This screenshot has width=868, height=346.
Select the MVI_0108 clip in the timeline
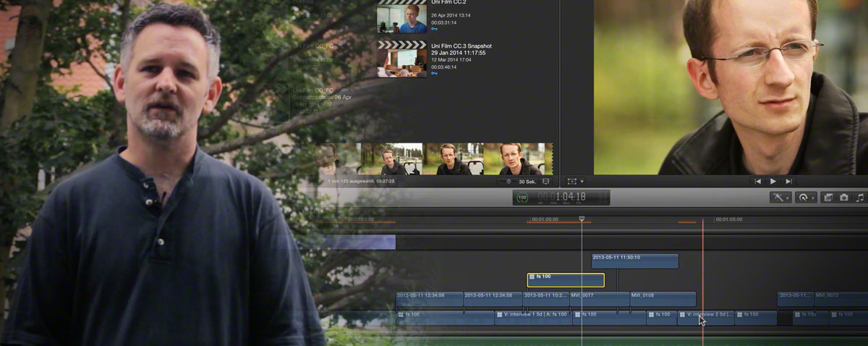coord(663,299)
